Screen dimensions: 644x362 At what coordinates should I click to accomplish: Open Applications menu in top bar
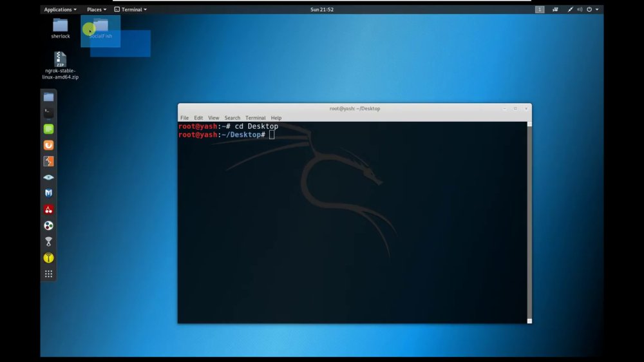click(60, 10)
